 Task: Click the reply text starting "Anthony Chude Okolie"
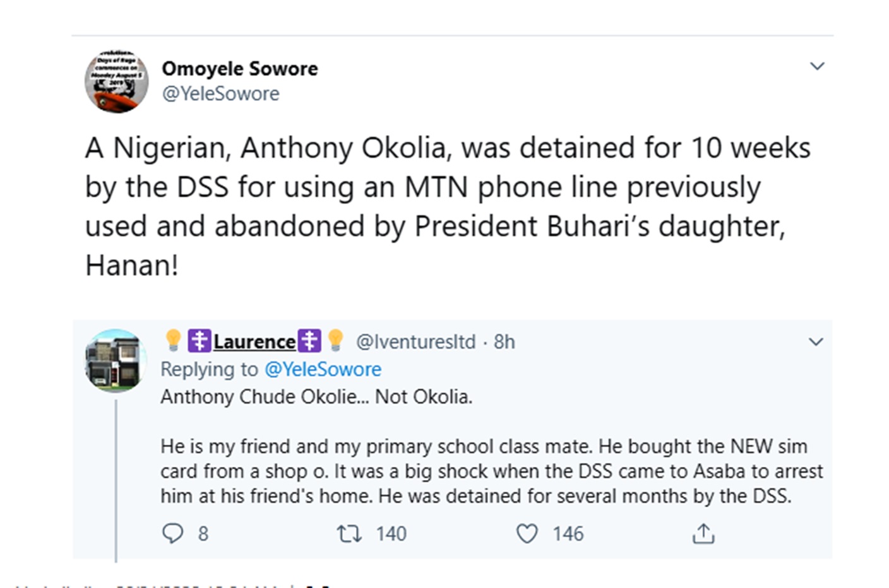pyautogui.click(x=316, y=397)
